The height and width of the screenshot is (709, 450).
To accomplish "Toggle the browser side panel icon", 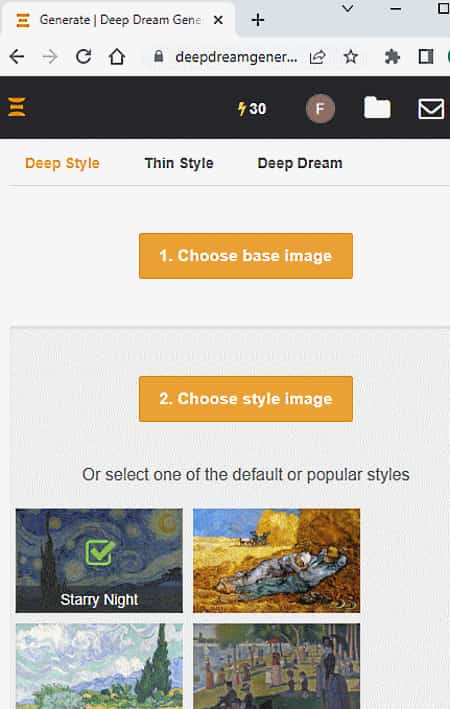I will (426, 57).
